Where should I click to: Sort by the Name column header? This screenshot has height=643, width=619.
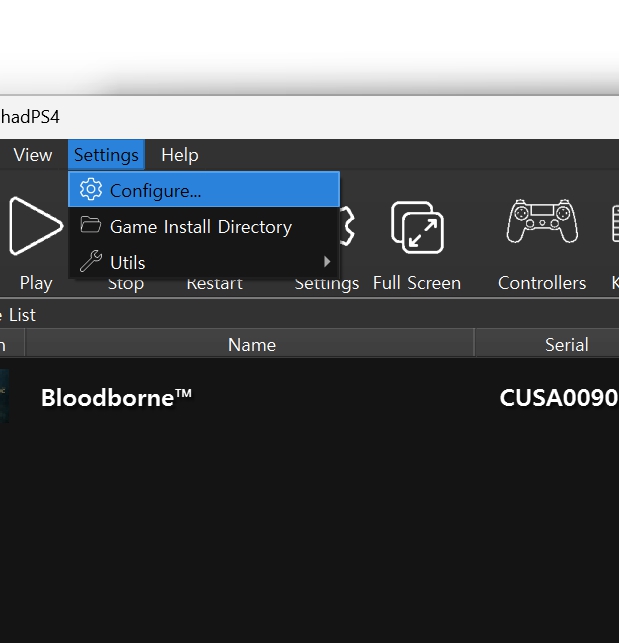tap(250, 344)
